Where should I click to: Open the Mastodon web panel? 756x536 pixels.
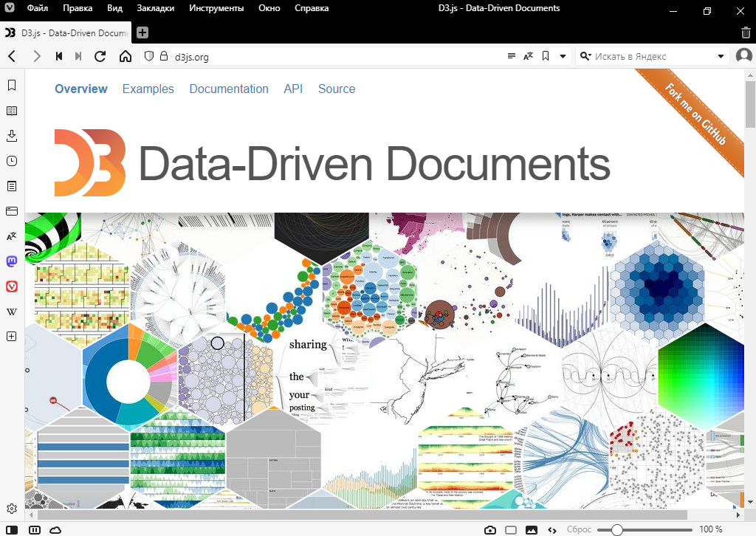click(12, 261)
